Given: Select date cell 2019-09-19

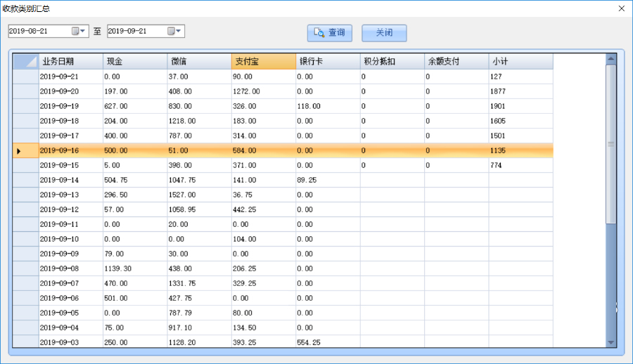Looking at the screenshot, I should pyautogui.click(x=70, y=106).
